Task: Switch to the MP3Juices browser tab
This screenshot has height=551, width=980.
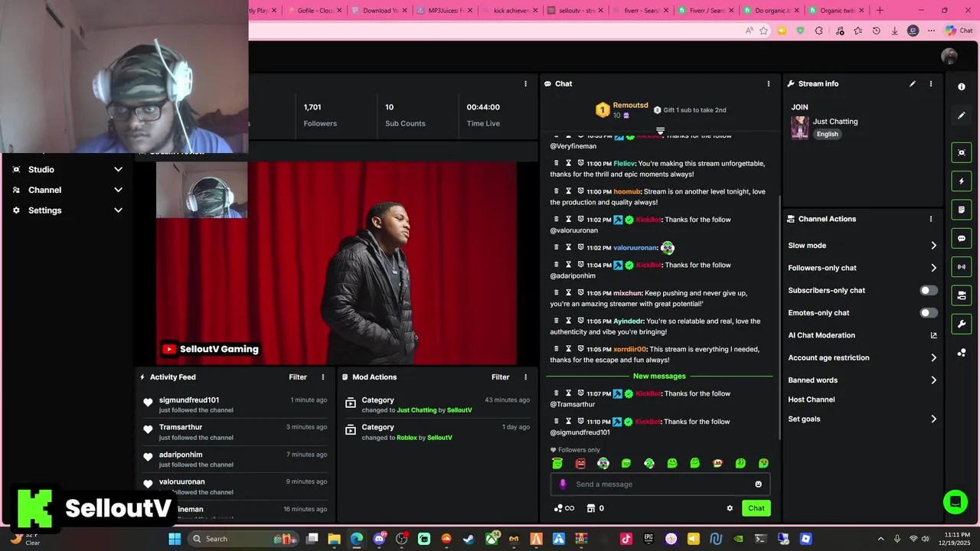Action: (x=446, y=10)
